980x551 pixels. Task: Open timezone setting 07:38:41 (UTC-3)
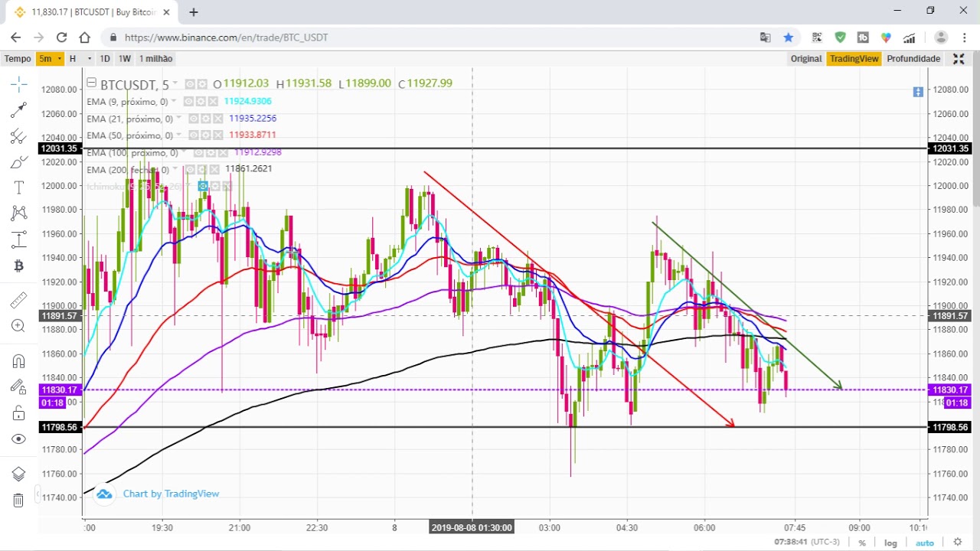click(x=806, y=542)
